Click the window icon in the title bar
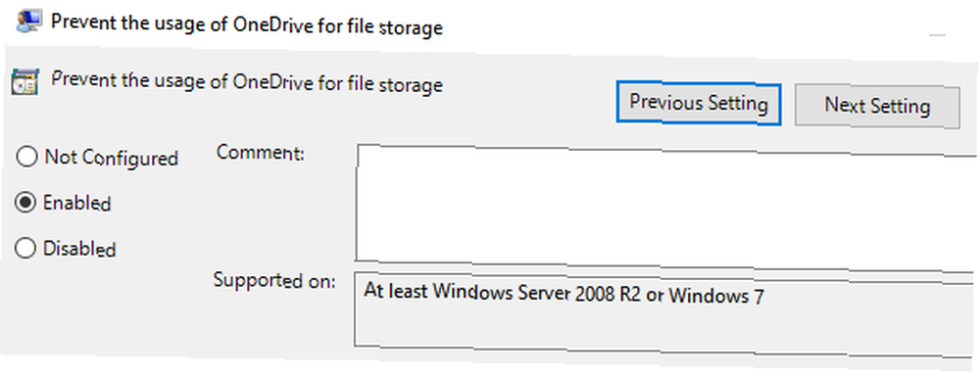This screenshot has width=980, height=373. [x=28, y=23]
